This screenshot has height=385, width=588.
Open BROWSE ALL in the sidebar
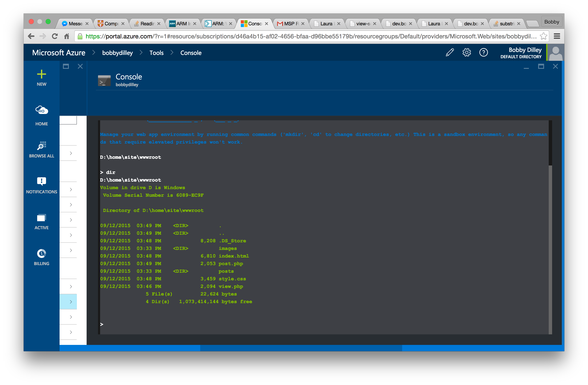pyautogui.click(x=42, y=150)
